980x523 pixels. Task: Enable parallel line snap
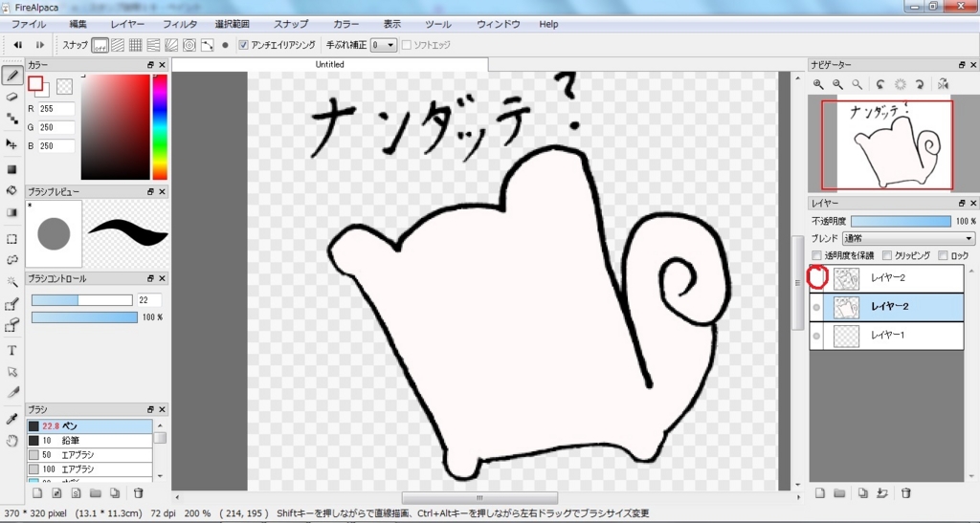tap(118, 45)
